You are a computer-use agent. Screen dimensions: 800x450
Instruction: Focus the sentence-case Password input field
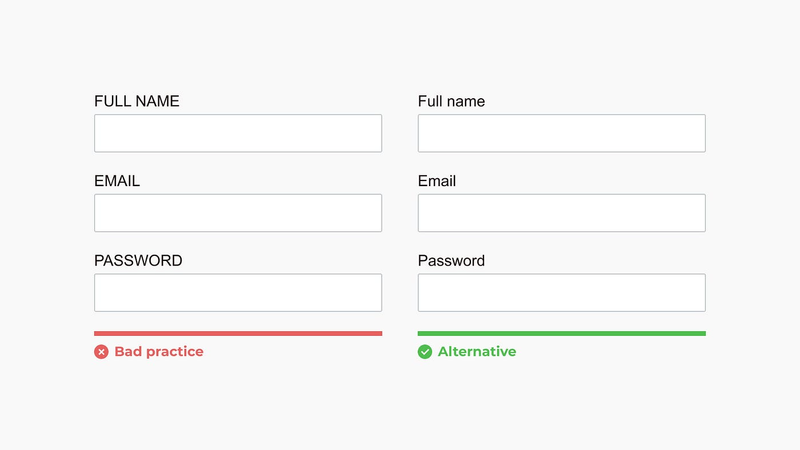pos(562,292)
